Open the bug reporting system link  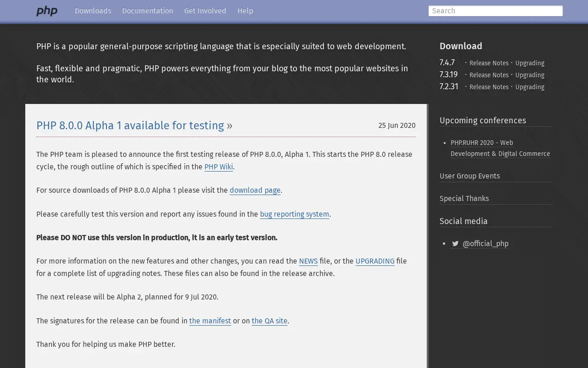pyautogui.click(x=294, y=214)
